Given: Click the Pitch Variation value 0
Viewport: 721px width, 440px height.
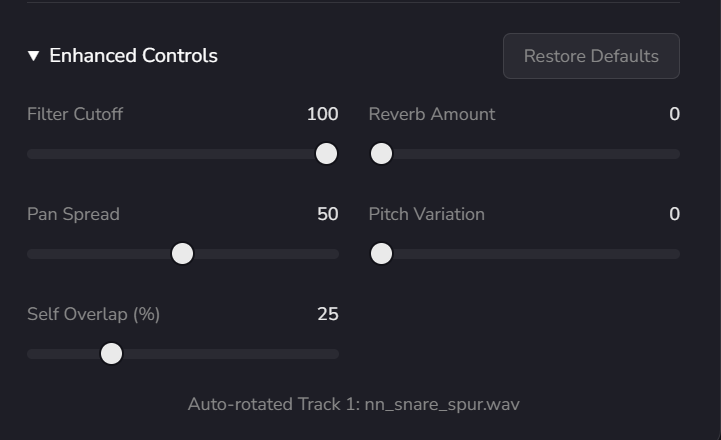Looking at the screenshot, I should pos(674,214).
